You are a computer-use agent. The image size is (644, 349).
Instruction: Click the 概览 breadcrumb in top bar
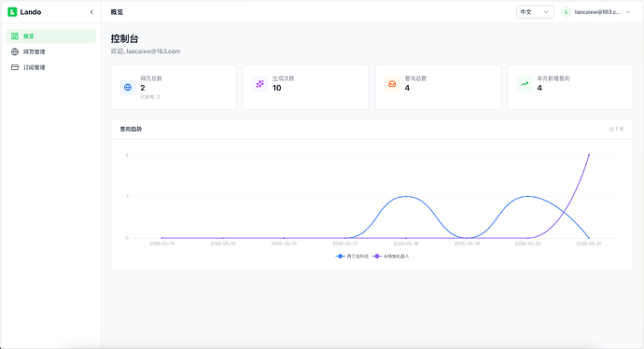(x=117, y=12)
